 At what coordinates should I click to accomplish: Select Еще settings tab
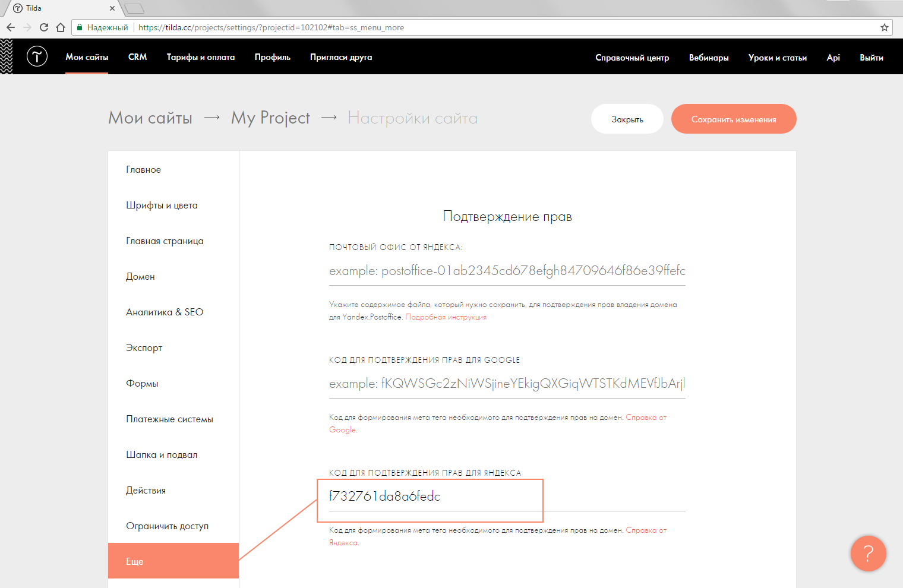click(173, 561)
